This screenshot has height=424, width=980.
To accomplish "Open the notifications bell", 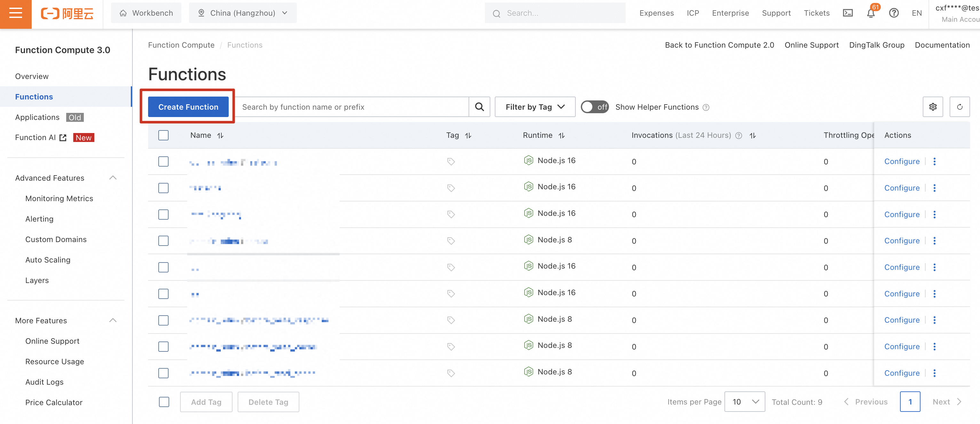I will pos(870,13).
